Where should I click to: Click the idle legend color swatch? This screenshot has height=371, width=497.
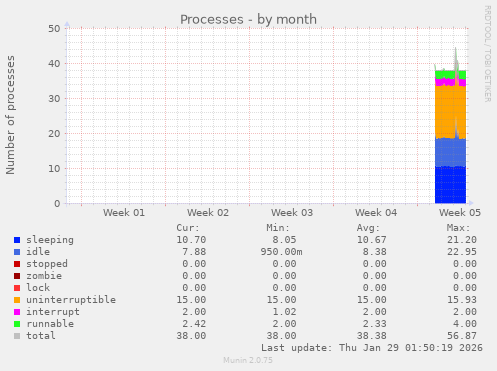17,252
